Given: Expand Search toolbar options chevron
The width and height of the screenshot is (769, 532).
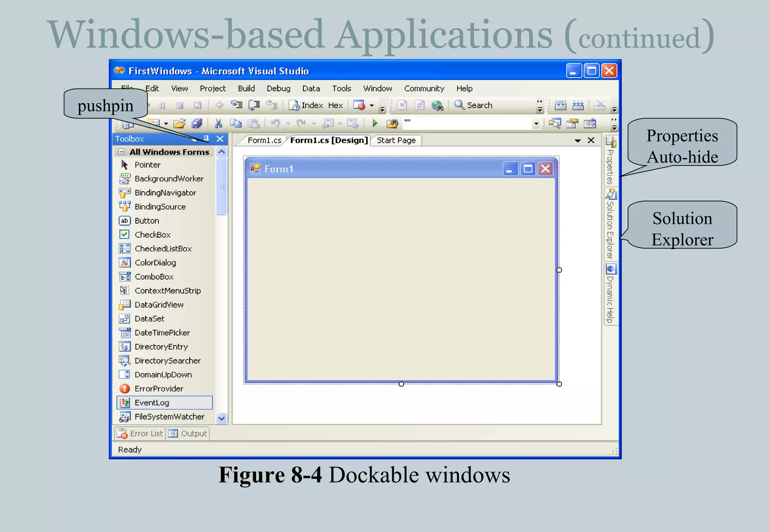Looking at the screenshot, I should [540, 106].
